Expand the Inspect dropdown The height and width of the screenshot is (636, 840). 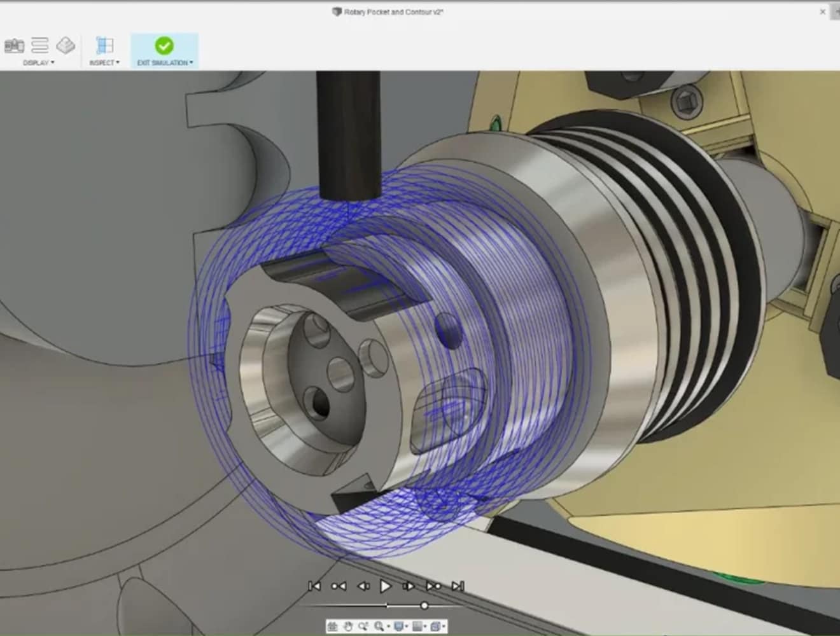(104, 63)
